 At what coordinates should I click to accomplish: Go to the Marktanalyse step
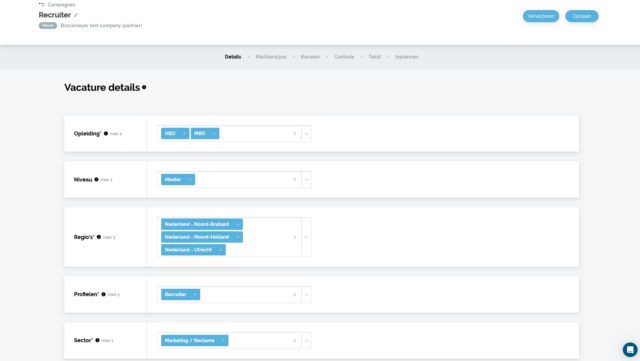coord(271,57)
